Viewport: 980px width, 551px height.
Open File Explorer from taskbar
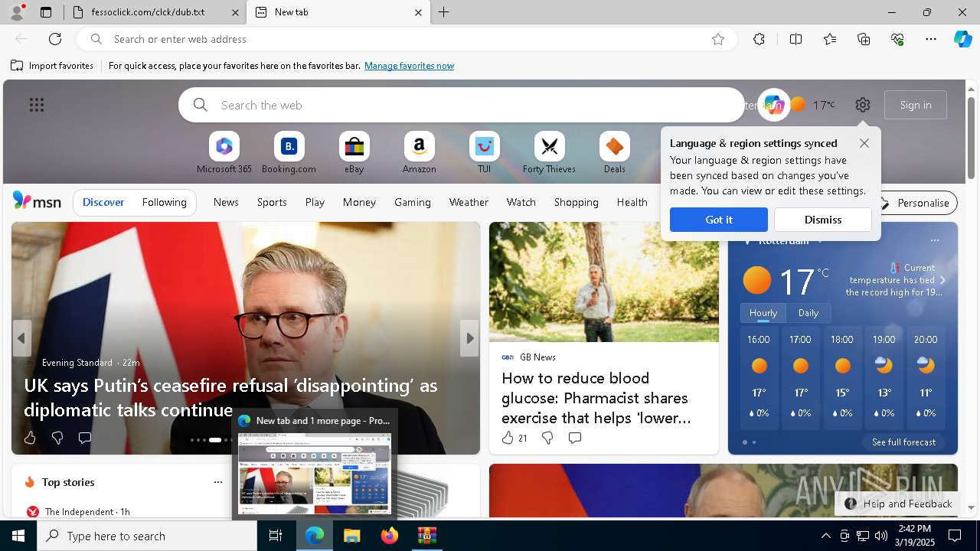tap(352, 536)
